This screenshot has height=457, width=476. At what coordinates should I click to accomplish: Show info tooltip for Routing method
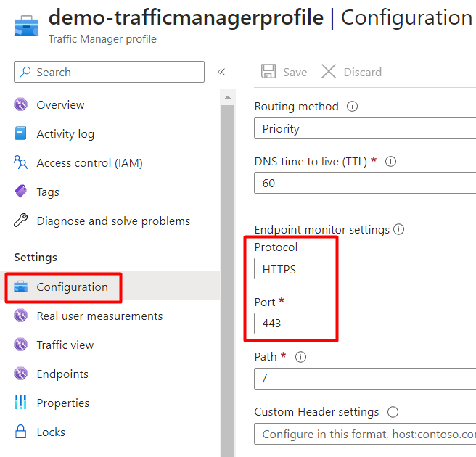(352, 107)
